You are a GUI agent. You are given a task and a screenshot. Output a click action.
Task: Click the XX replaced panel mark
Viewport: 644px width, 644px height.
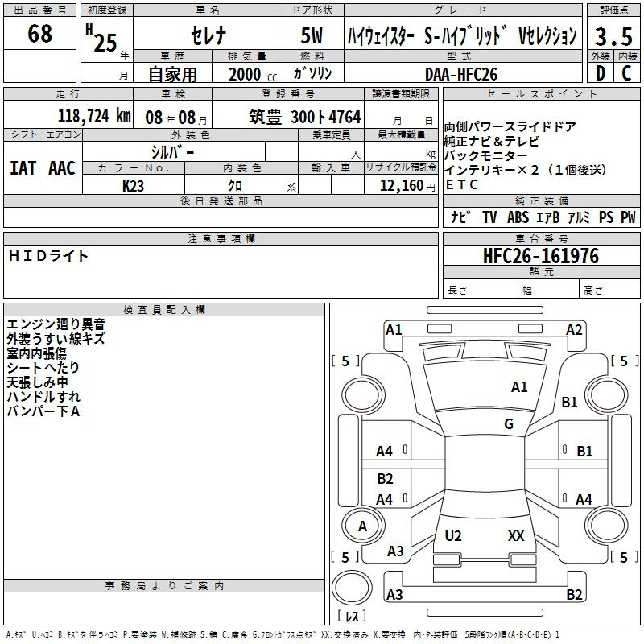(516, 535)
